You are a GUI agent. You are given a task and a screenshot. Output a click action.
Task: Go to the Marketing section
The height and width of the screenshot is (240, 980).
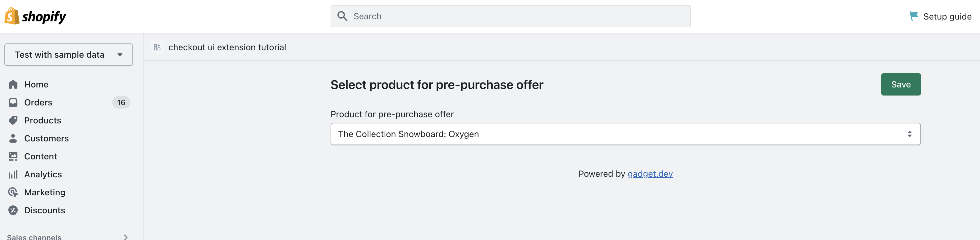coord(44,192)
